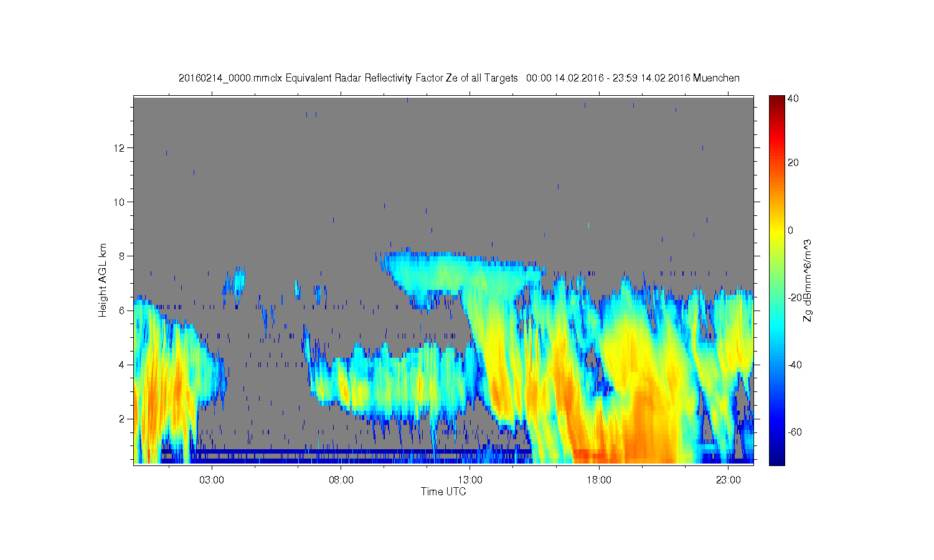Viewport: 934px width, 560px height.
Task: Click the colorbar value '40'
Action: (793, 98)
